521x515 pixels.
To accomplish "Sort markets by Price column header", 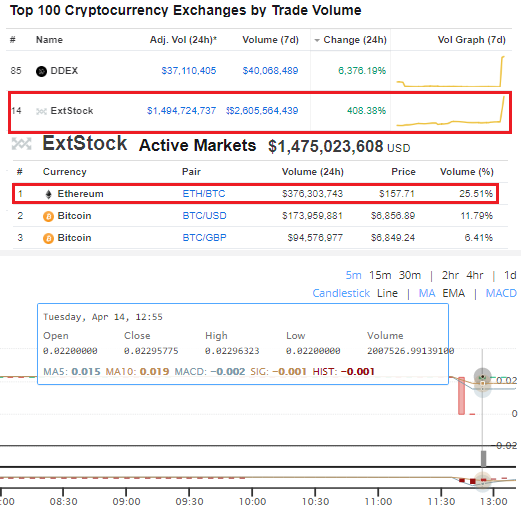I will 403,172.
